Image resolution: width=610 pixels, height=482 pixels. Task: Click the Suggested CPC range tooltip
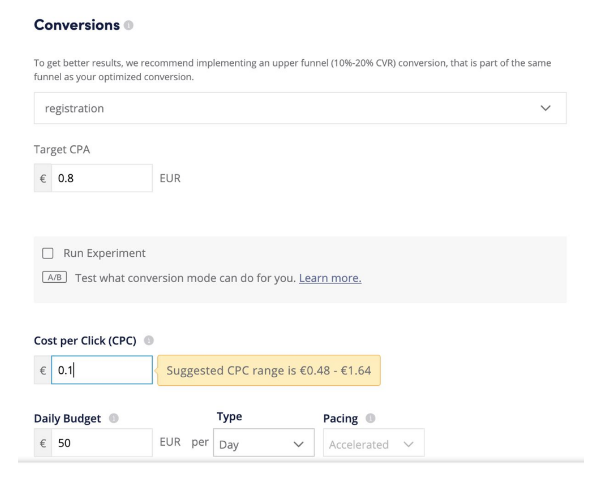pyautogui.click(x=269, y=370)
